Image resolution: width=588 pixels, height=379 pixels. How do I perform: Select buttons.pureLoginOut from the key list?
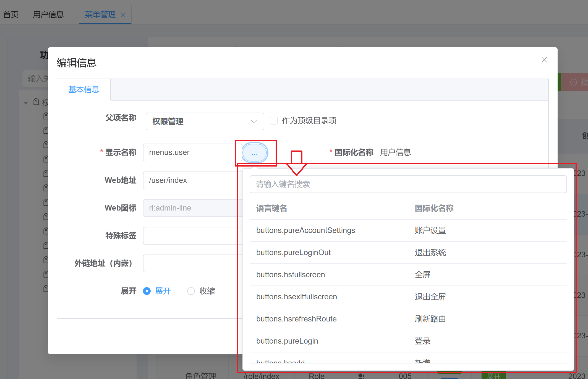point(294,252)
